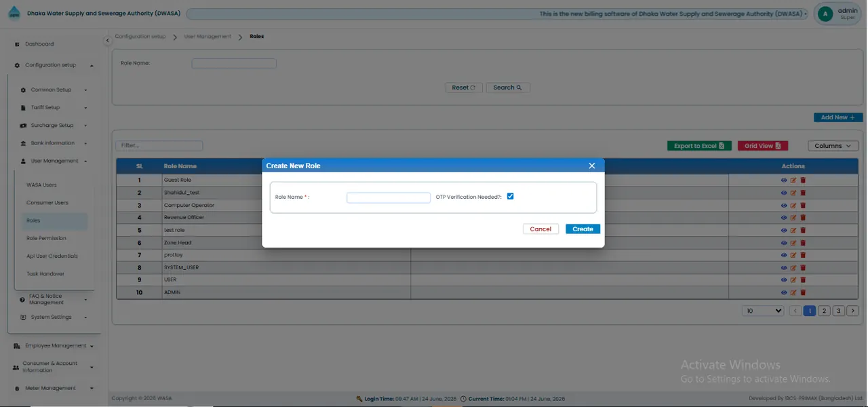View the Revenue Officer role
Image resolution: width=868 pixels, height=407 pixels.
(x=785, y=218)
